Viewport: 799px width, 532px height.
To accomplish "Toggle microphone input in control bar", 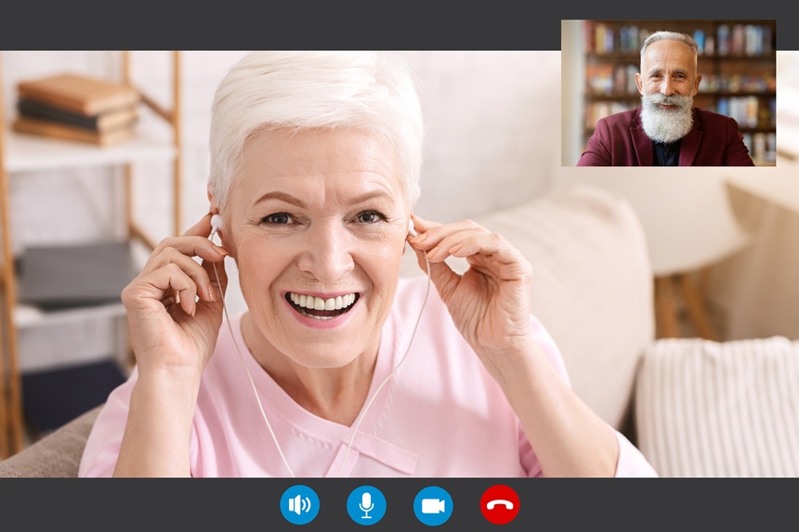I will [x=366, y=505].
